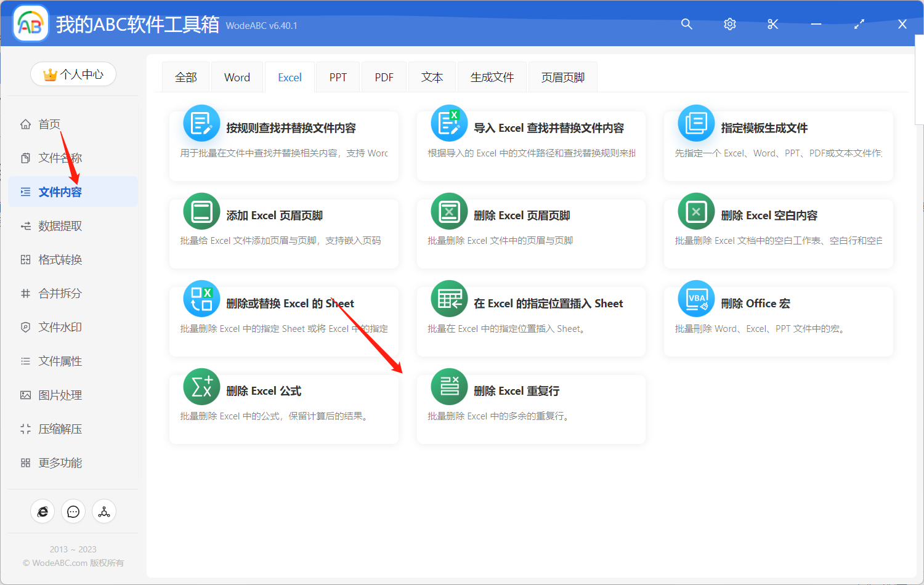Switch to the Word tab

coord(237,76)
